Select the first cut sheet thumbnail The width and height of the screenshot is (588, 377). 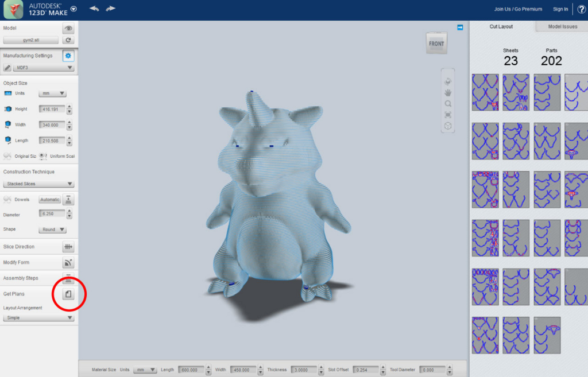click(485, 92)
